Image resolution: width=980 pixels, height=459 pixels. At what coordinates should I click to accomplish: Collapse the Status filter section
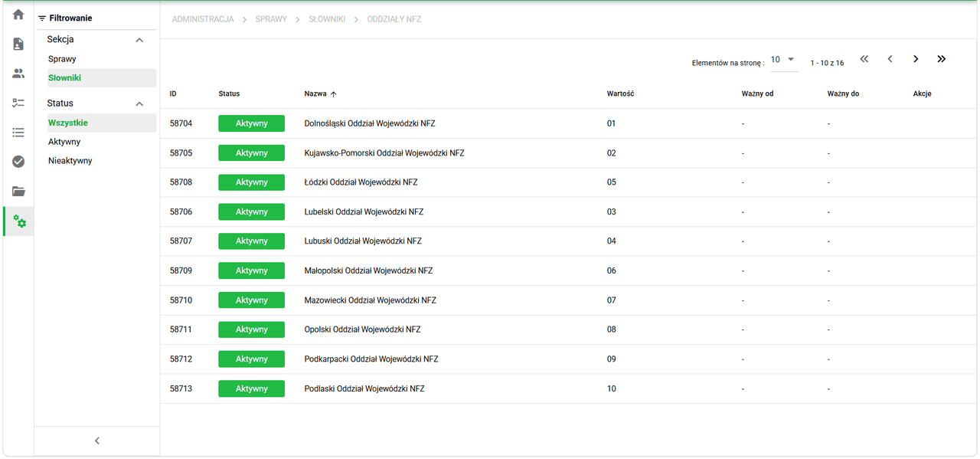[139, 103]
